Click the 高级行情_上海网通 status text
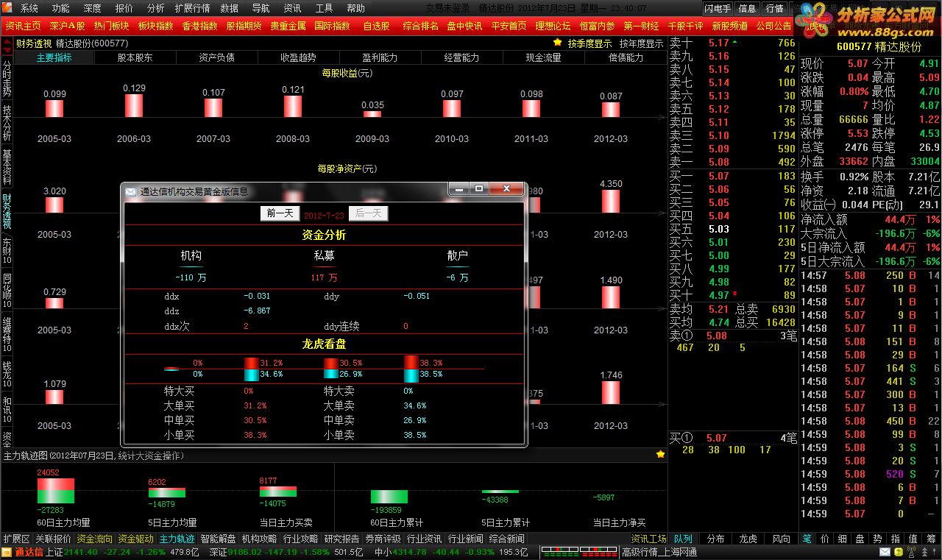This screenshot has width=942, height=560. coord(659,552)
